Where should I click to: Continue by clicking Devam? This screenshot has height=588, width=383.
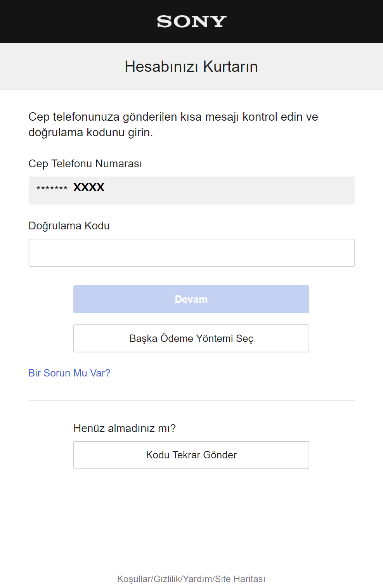[x=191, y=299]
